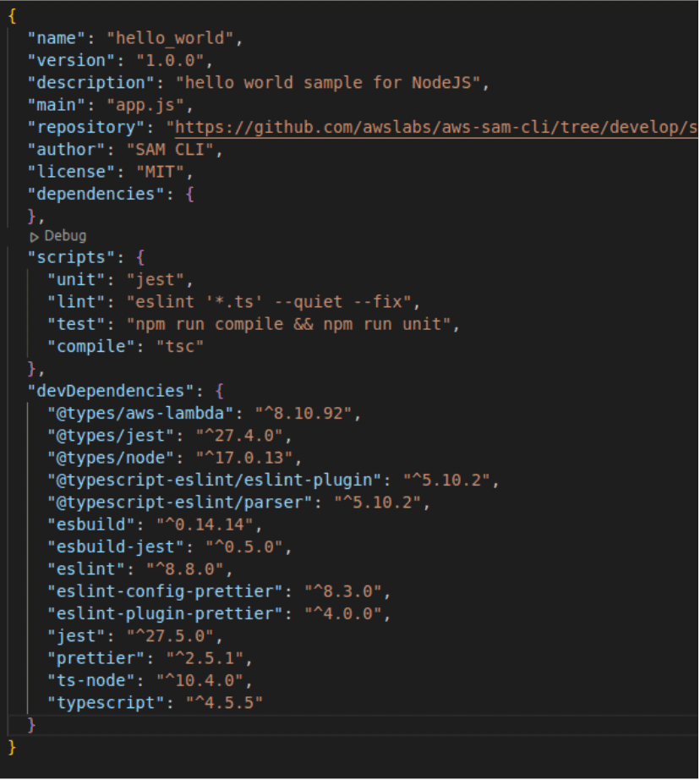Click the opening brace after "dependencies"
Screen dimensions: 700x780
pos(189,194)
